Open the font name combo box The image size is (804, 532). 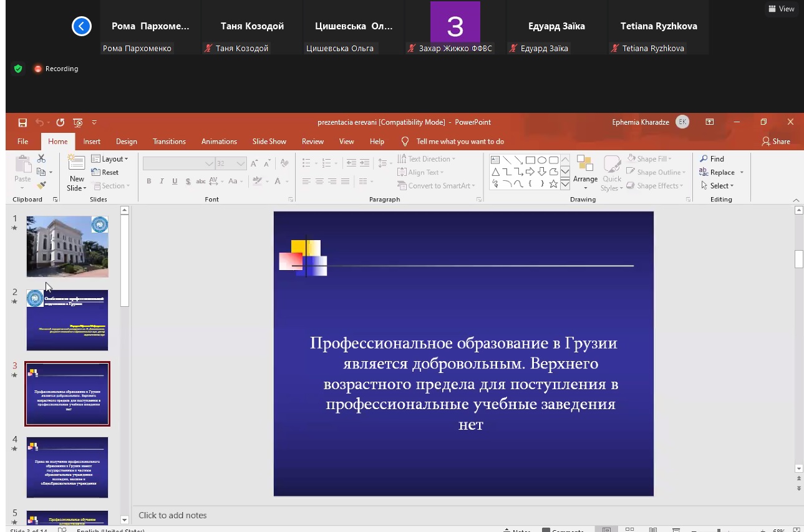click(178, 163)
